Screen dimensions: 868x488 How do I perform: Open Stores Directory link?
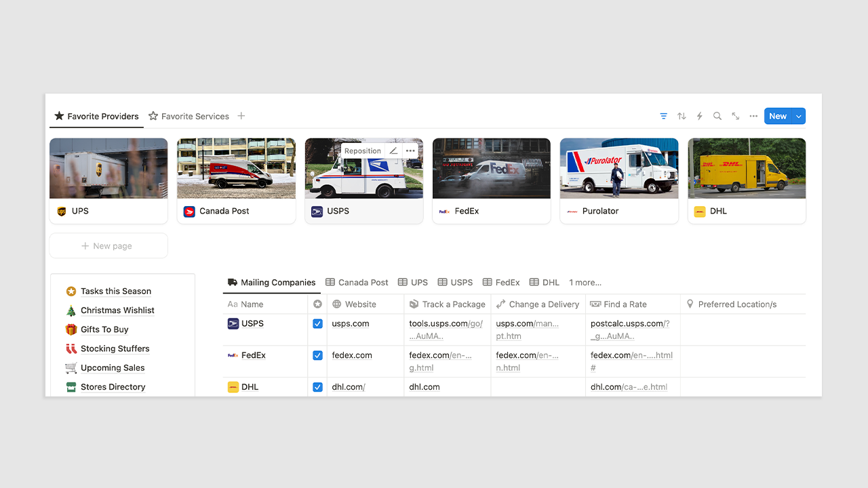pyautogui.click(x=113, y=387)
